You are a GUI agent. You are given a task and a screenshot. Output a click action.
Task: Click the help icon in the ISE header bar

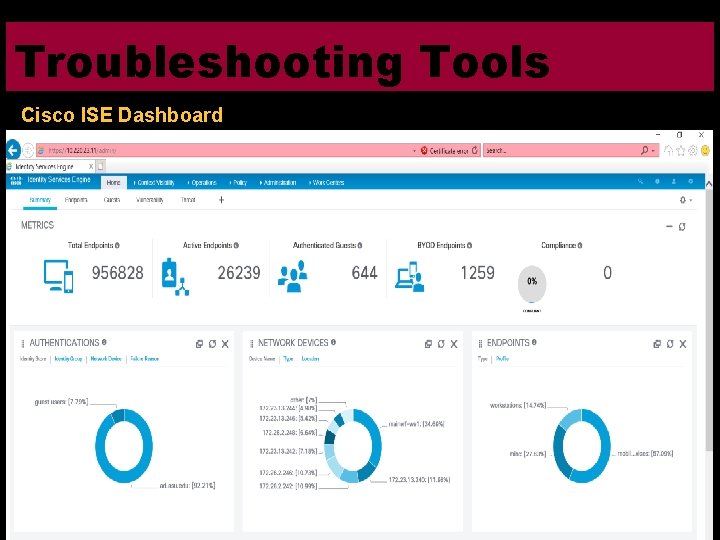[657, 181]
